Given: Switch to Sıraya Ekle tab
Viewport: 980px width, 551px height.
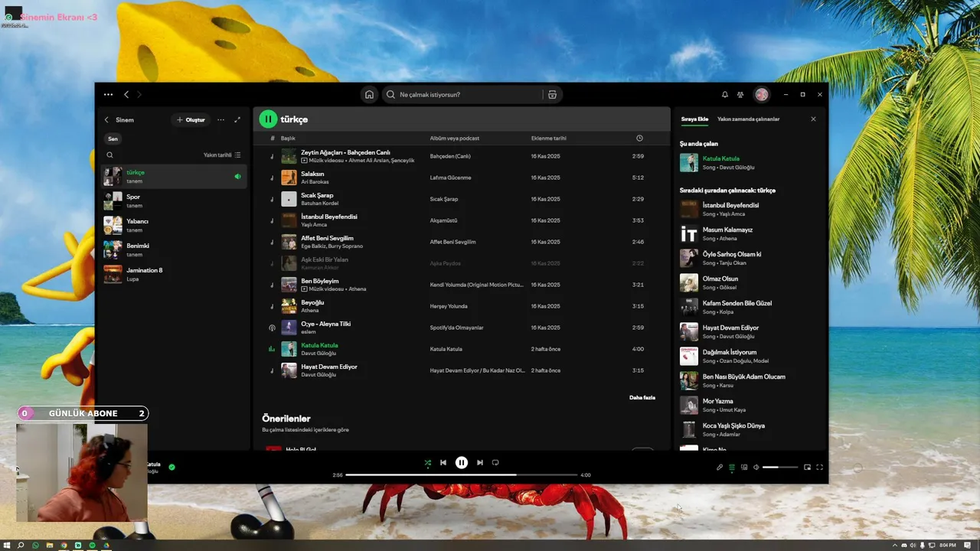Looking at the screenshot, I should 694,119.
